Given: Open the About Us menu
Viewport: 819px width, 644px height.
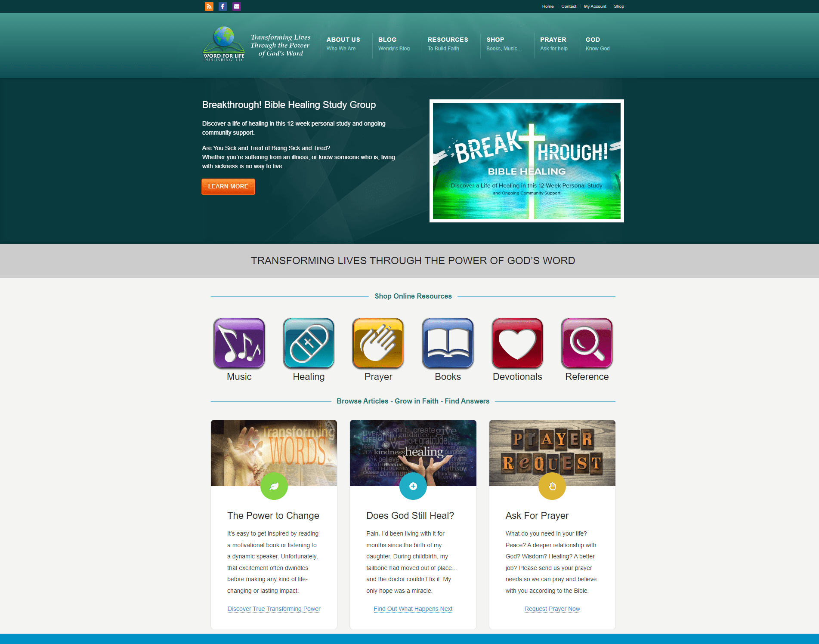Looking at the screenshot, I should tap(343, 43).
